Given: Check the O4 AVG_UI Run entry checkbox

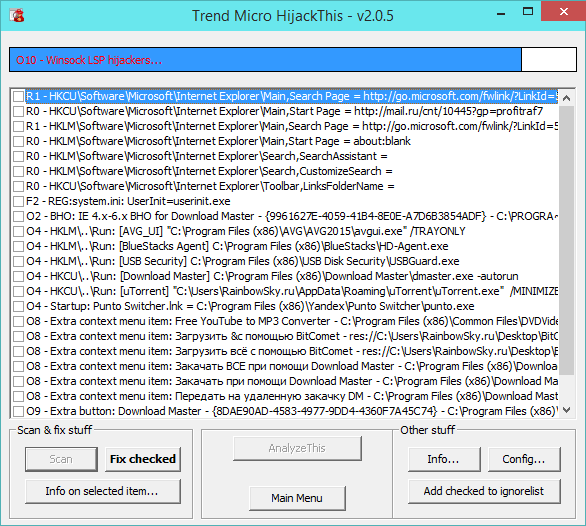Looking at the screenshot, I should tap(18, 231).
